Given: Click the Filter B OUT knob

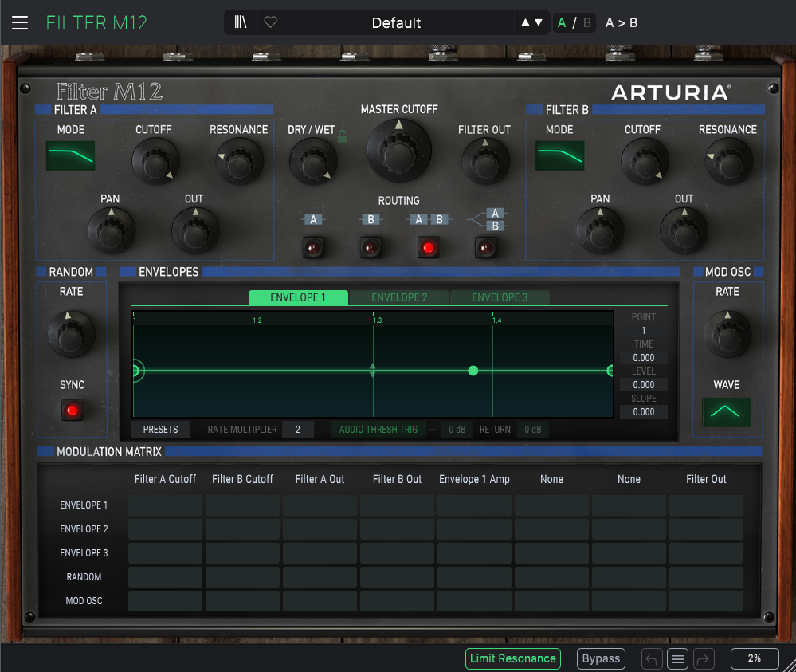Looking at the screenshot, I should (x=684, y=231).
